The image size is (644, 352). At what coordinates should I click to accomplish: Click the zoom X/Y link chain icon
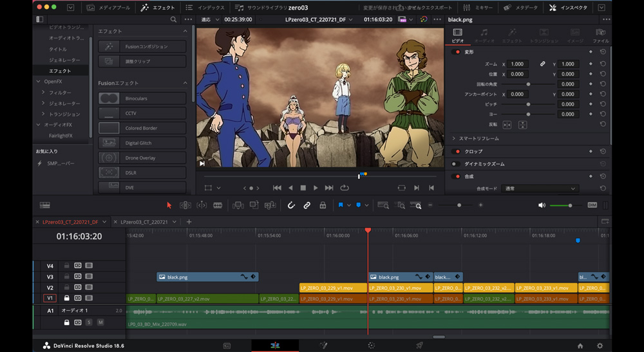[543, 64]
